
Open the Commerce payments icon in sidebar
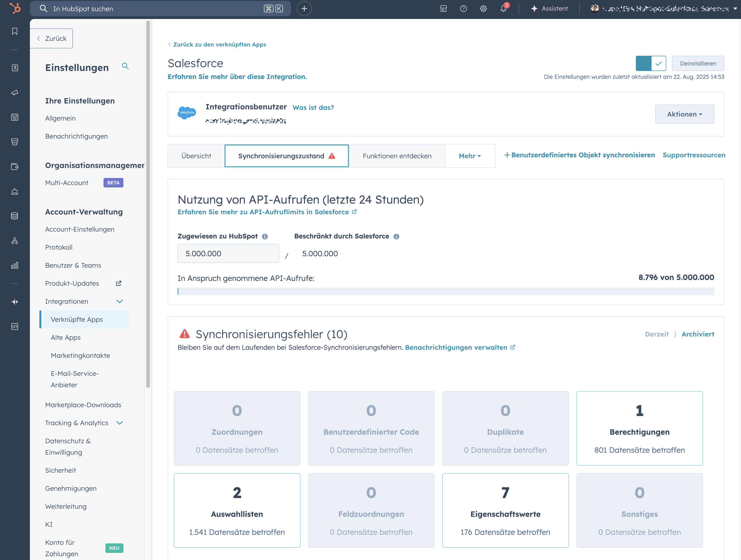(x=15, y=167)
